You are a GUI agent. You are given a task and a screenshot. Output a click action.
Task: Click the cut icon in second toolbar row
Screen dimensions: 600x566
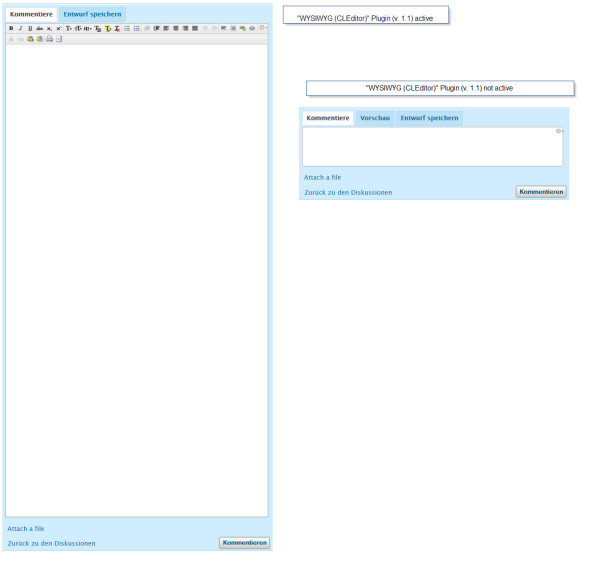click(x=11, y=39)
